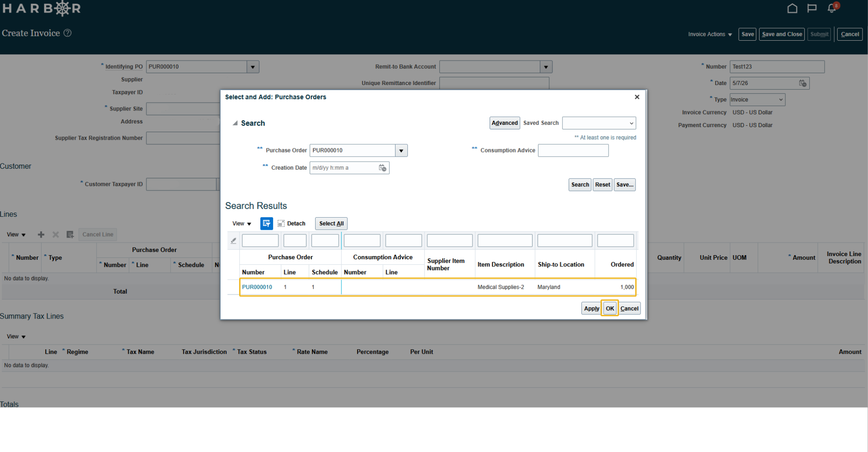The image size is (868, 452).
Task: Select the Maryland ship-to cell
Action: pyautogui.click(x=548, y=287)
